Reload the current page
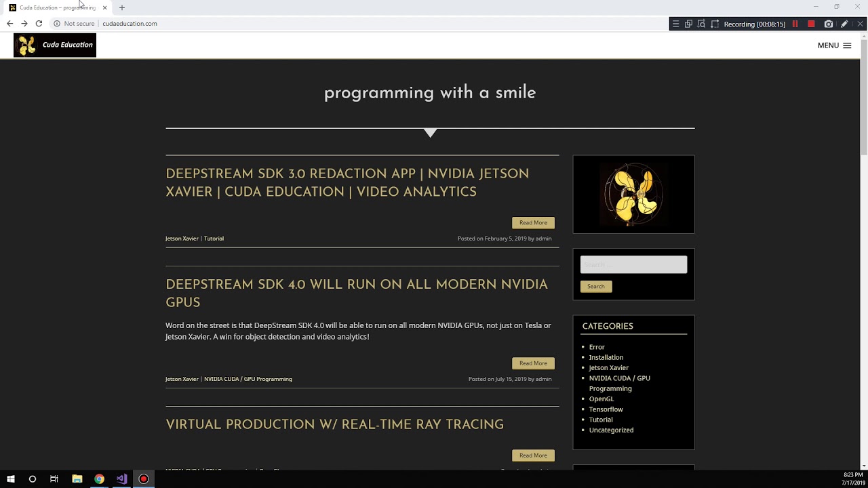The image size is (868, 488). 39,24
